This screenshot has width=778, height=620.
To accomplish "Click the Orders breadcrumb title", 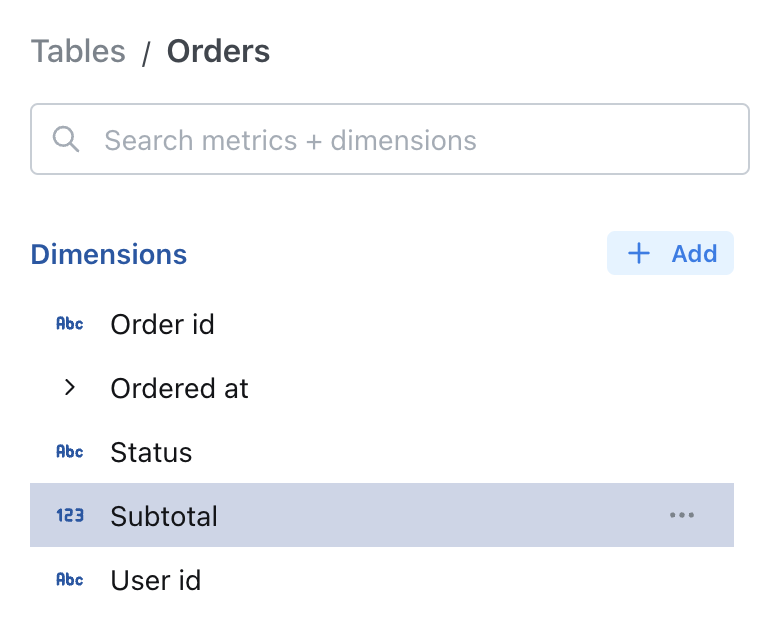I will pos(218,51).
